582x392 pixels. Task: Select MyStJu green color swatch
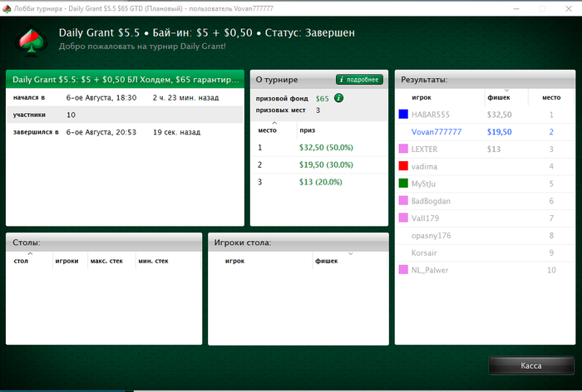pos(403,184)
